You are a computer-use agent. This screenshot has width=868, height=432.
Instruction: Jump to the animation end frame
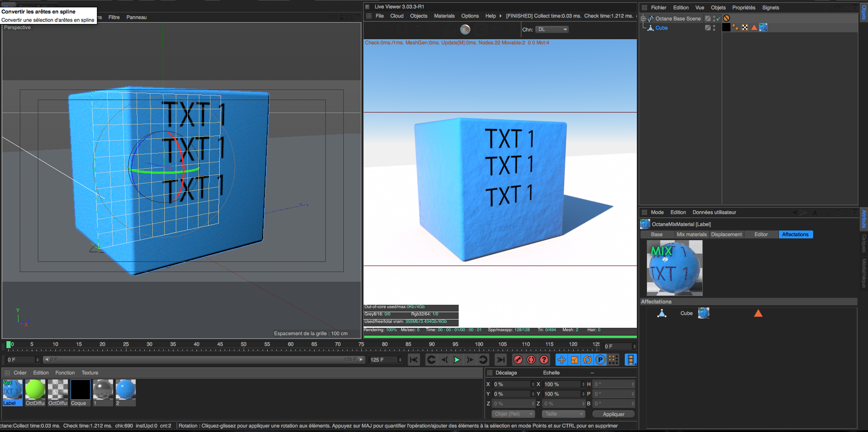point(500,360)
